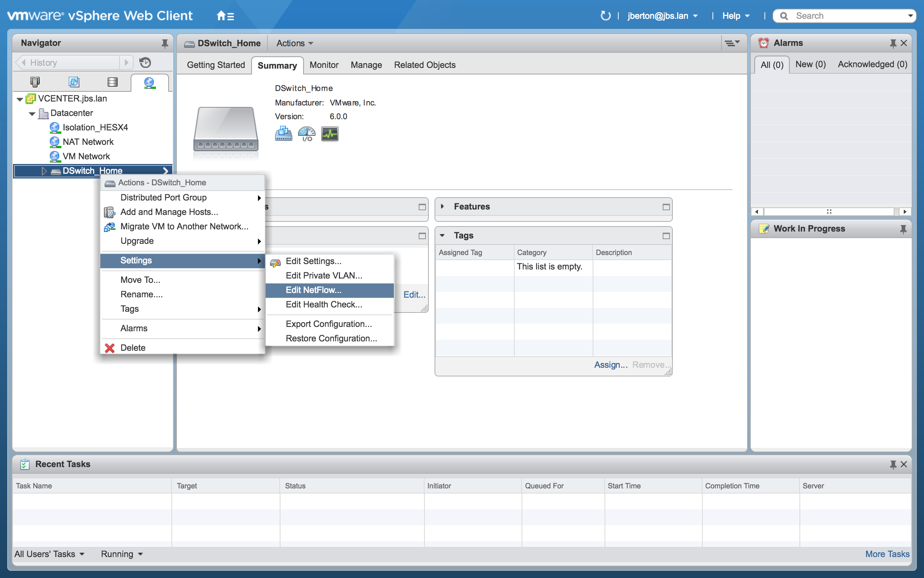The image size is (924, 578).
Task: Show Acknowledged (0) alarms tab
Action: click(872, 64)
